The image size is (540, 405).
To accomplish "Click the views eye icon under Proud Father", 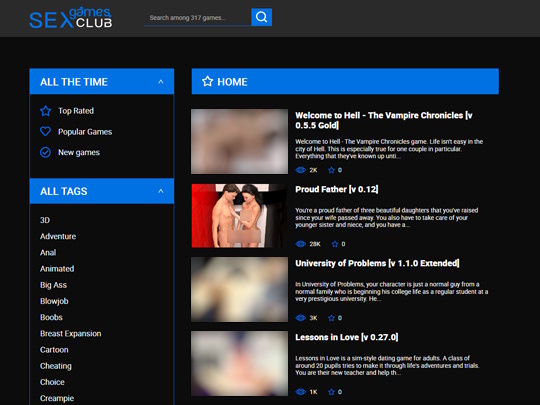I will (x=301, y=244).
